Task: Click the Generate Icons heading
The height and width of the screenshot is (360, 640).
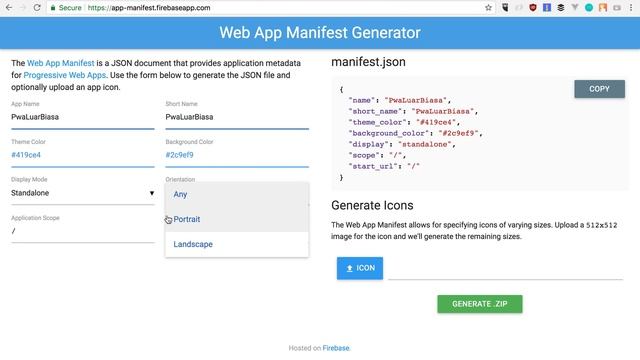Action: pos(372,205)
